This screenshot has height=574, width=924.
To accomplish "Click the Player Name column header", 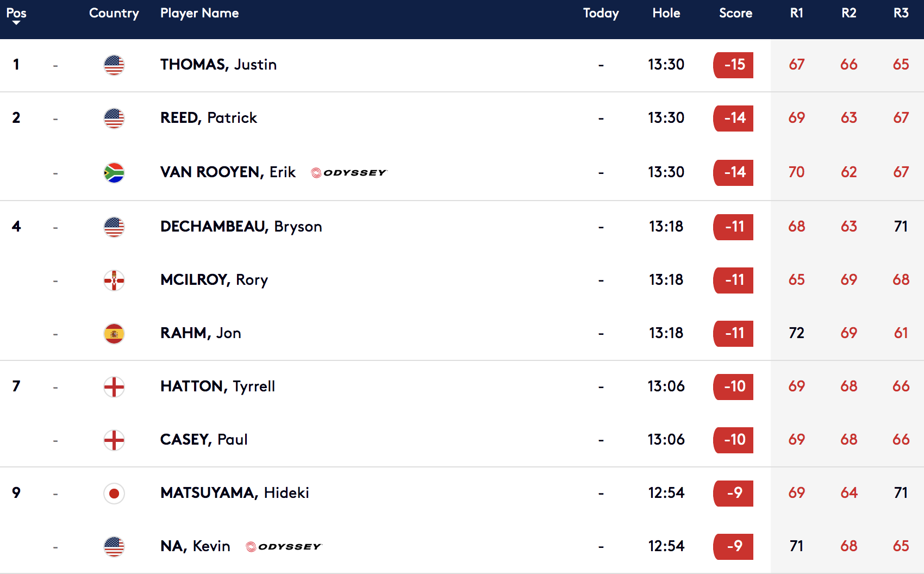I will (199, 13).
